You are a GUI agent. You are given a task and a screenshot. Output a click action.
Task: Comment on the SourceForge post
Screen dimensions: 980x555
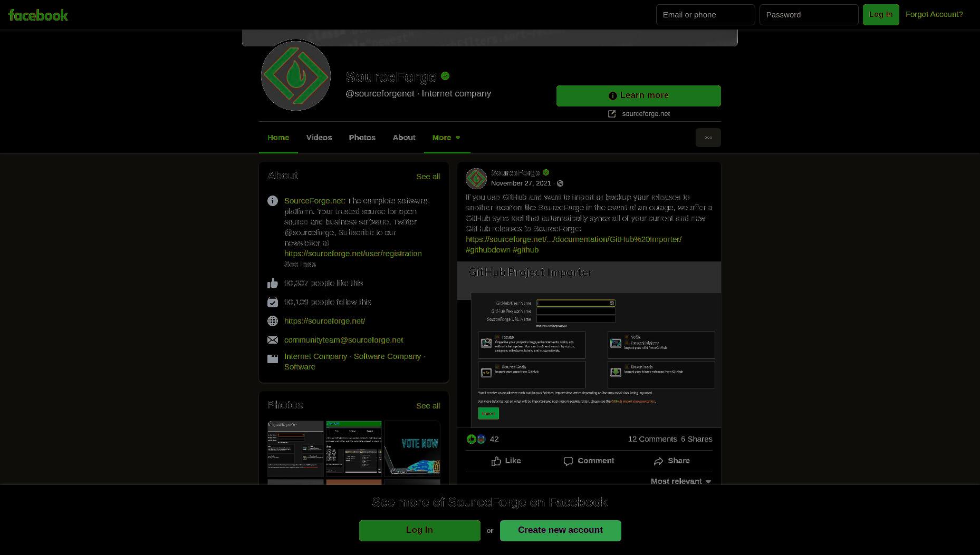589,461
